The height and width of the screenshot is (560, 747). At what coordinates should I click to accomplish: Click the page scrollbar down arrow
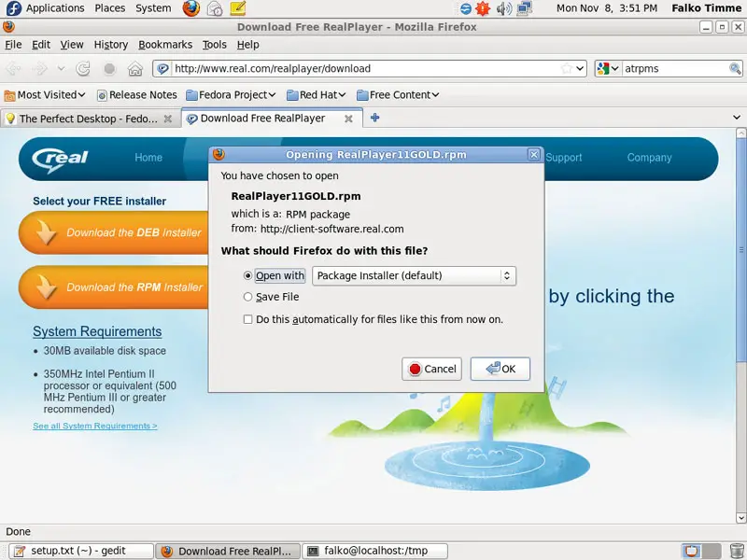740,518
